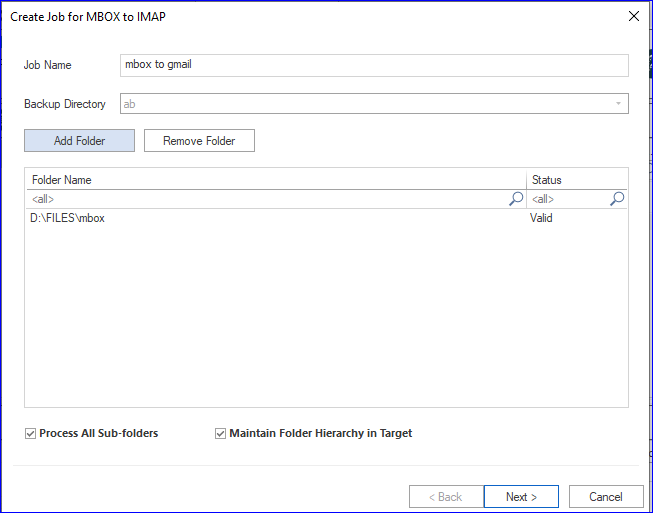Image resolution: width=653 pixels, height=513 pixels.
Task: Click the Cancel button
Action: click(x=606, y=496)
